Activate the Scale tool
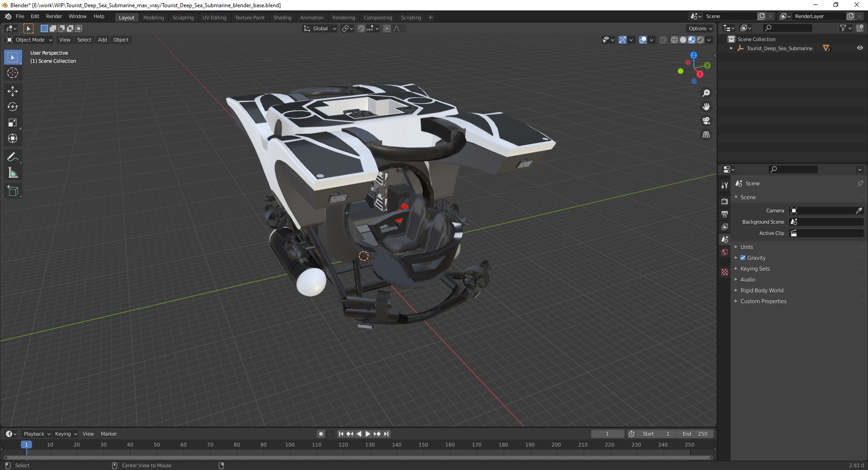This screenshot has height=470, width=868. pos(13,122)
